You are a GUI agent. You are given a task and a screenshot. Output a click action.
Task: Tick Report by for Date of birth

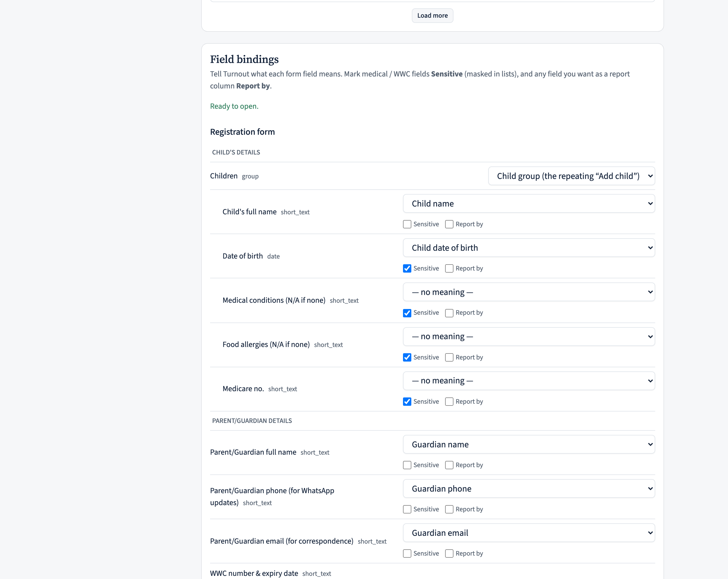[x=449, y=268]
